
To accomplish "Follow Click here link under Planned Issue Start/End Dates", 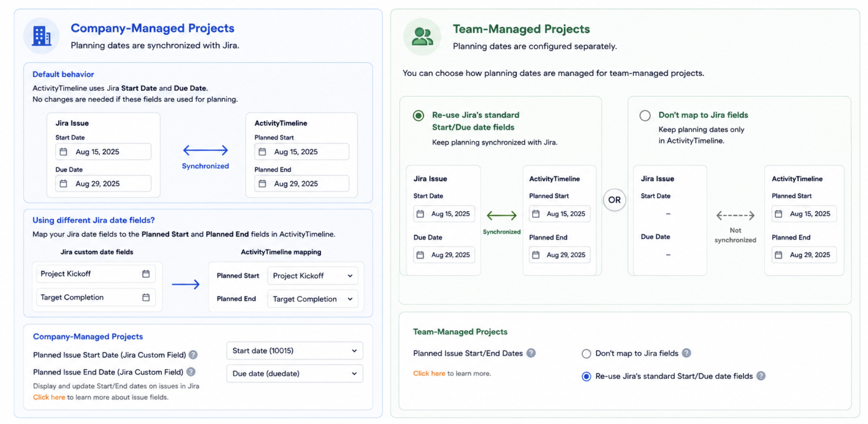I will click(x=429, y=374).
